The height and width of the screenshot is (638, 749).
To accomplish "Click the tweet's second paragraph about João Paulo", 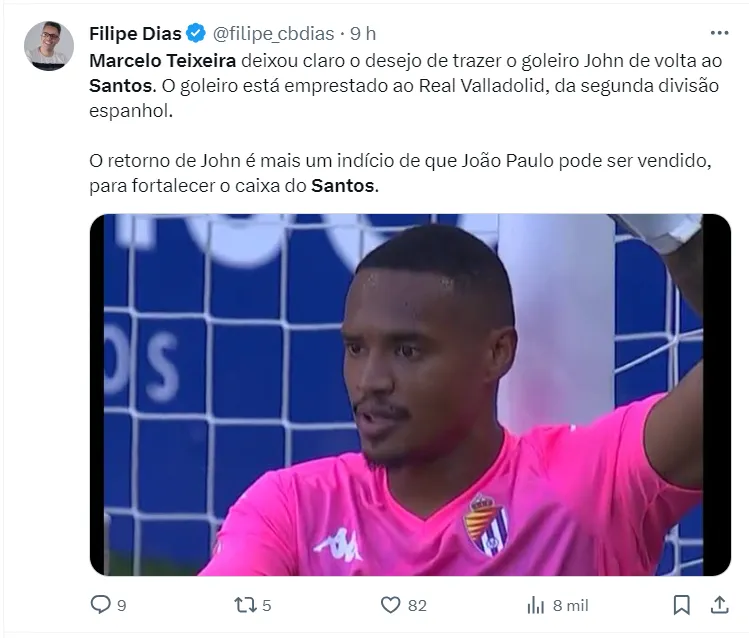I will [400, 173].
